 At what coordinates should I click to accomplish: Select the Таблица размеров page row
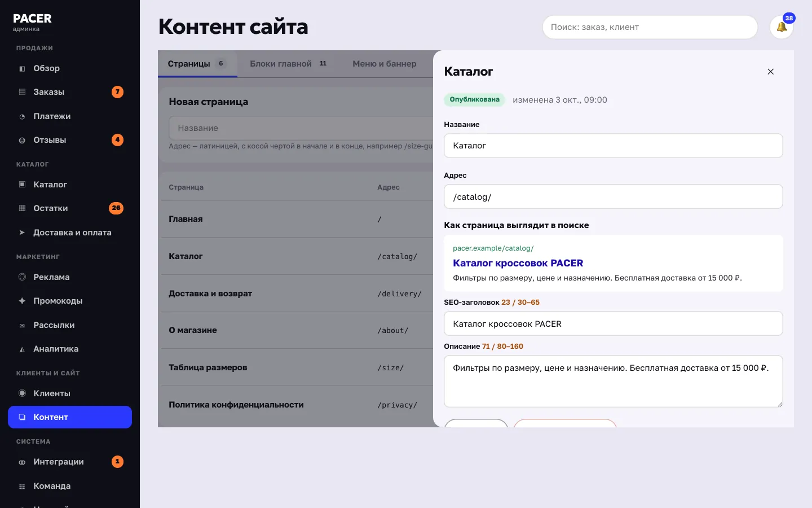point(297,367)
